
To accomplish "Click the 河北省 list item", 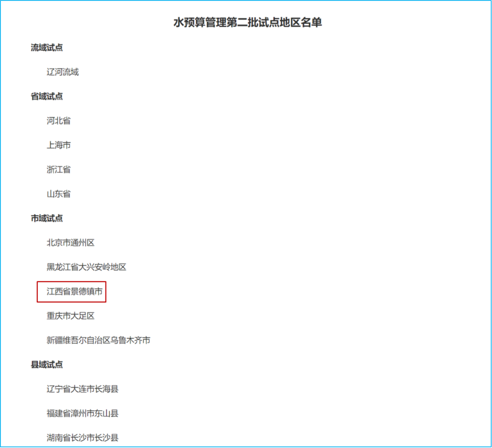I will coord(58,121).
